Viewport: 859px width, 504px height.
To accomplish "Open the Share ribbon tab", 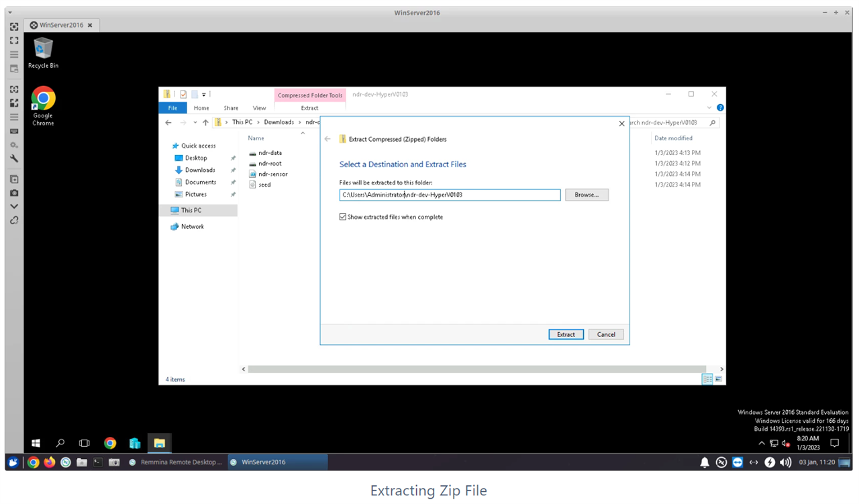I will [x=231, y=107].
